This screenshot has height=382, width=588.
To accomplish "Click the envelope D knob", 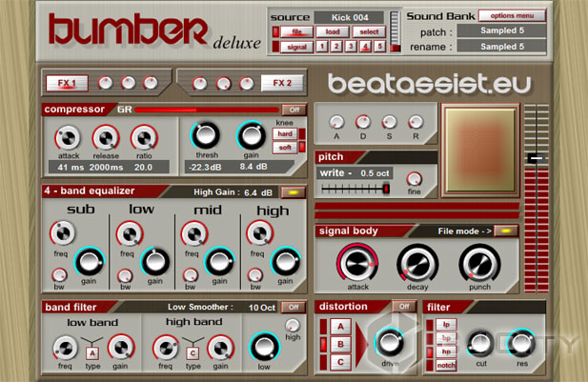I will click(363, 122).
